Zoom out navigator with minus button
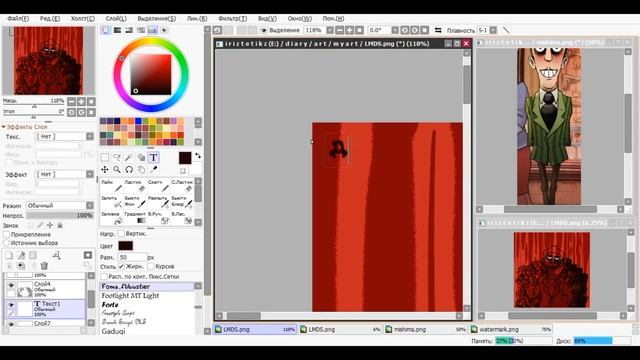Image resolution: width=640 pixels, height=360 pixels. click(x=71, y=102)
